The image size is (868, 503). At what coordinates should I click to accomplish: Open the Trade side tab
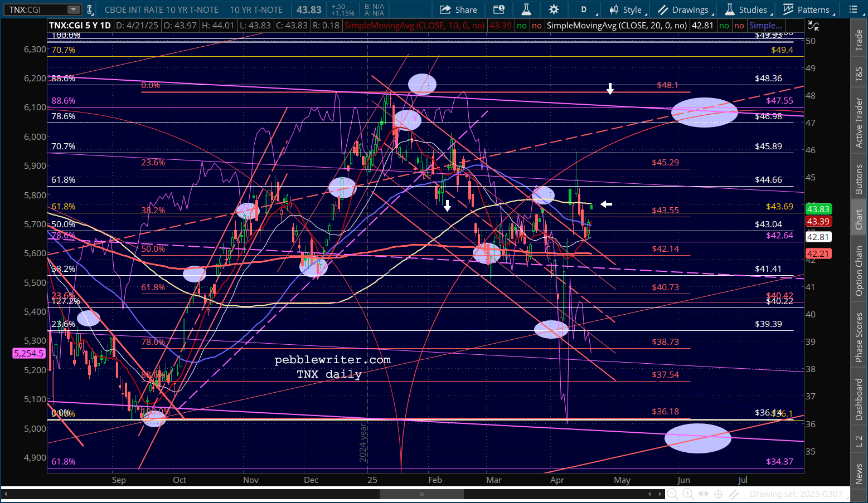point(859,40)
